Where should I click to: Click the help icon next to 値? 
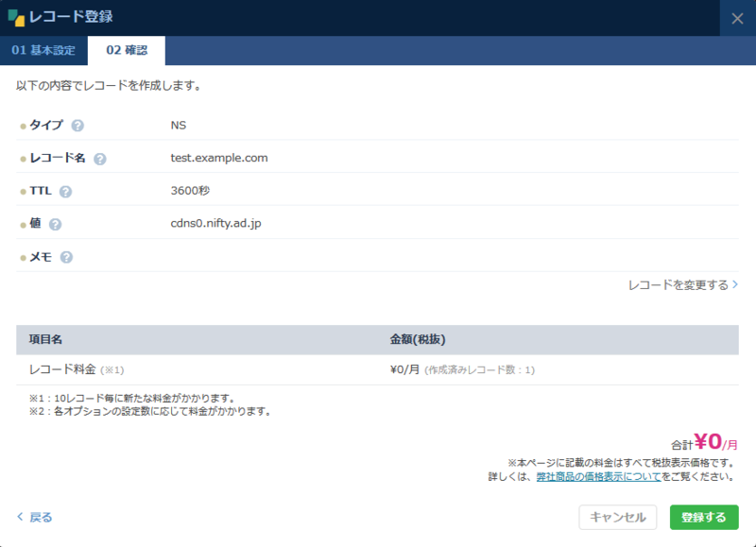[56, 225]
